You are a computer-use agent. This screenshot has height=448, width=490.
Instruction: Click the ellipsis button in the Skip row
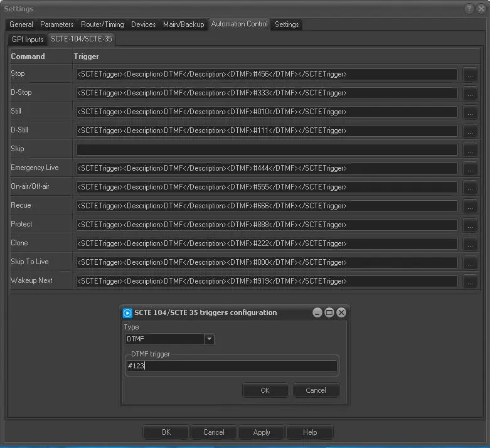[470, 150]
